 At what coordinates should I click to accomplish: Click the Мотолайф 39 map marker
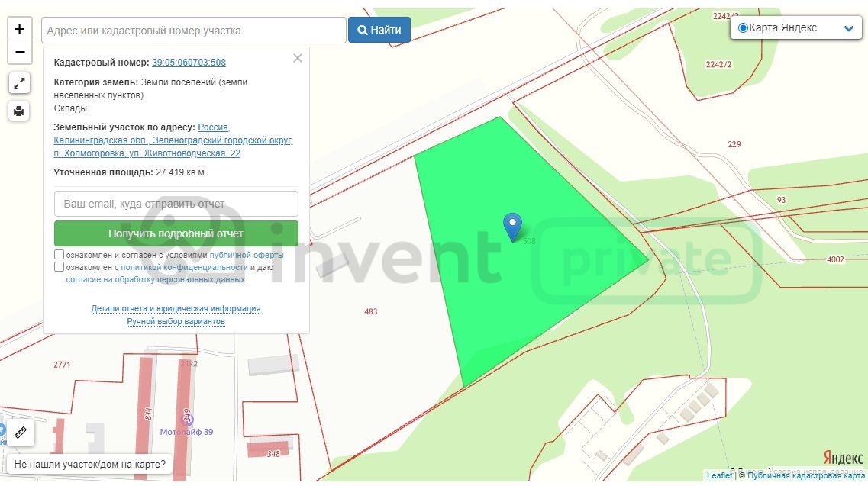pos(187,419)
